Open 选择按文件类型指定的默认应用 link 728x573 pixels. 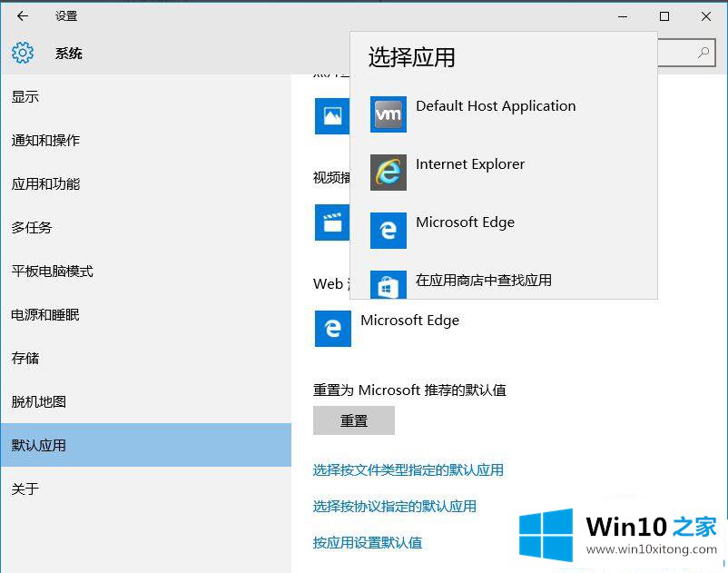[408, 469]
